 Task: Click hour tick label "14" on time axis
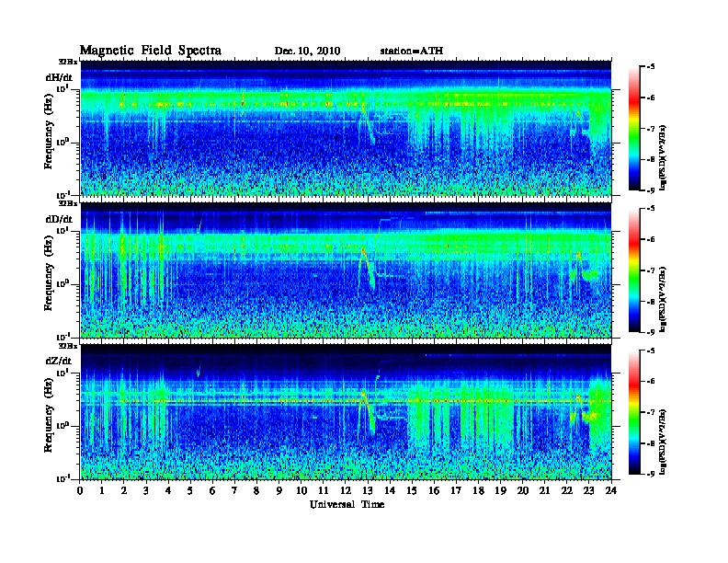pyautogui.click(x=390, y=490)
